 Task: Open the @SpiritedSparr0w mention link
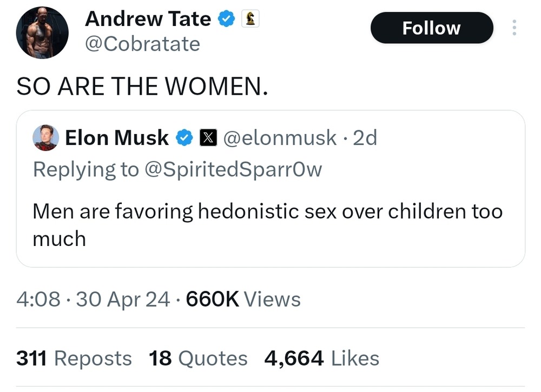[x=233, y=169]
